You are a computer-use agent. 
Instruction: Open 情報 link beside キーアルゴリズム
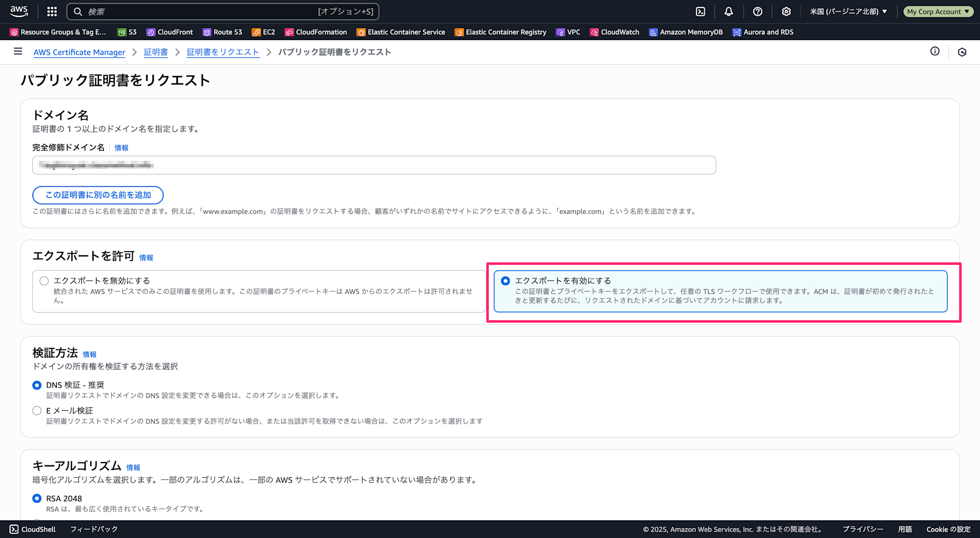point(133,467)
